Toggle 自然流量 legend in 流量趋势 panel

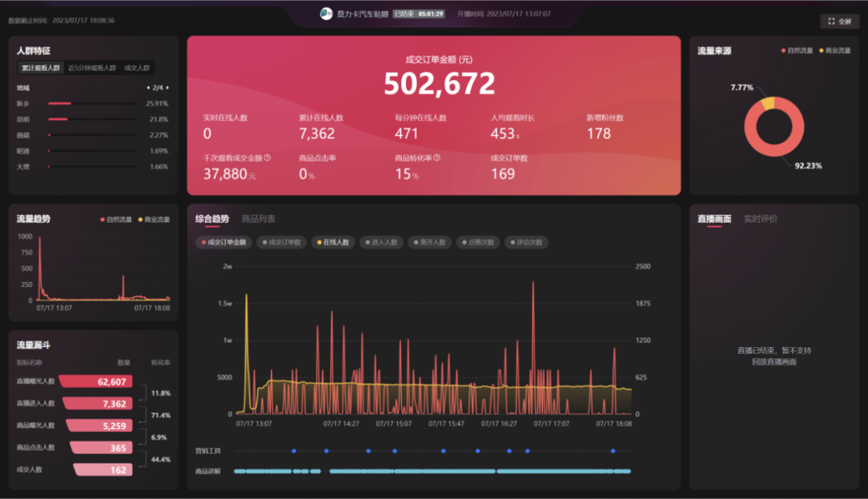[x=117, y=219]
